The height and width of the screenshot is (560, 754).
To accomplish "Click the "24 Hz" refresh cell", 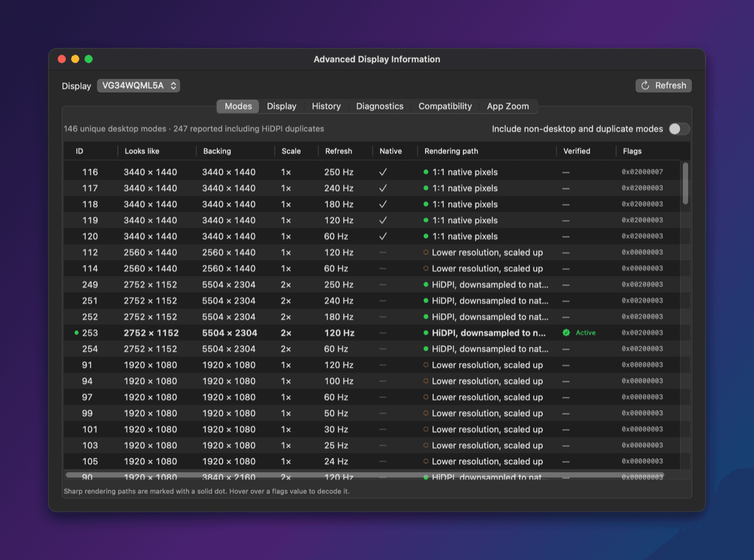I will pyautogui.click(x=336, y=462).
